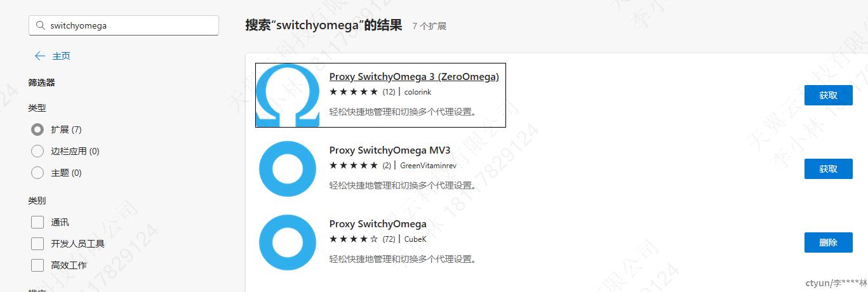Open Proxy SwitchyOmega 3 (ZeroOmega) title link
Screen dimensions: 868x292
coord(414,77)
